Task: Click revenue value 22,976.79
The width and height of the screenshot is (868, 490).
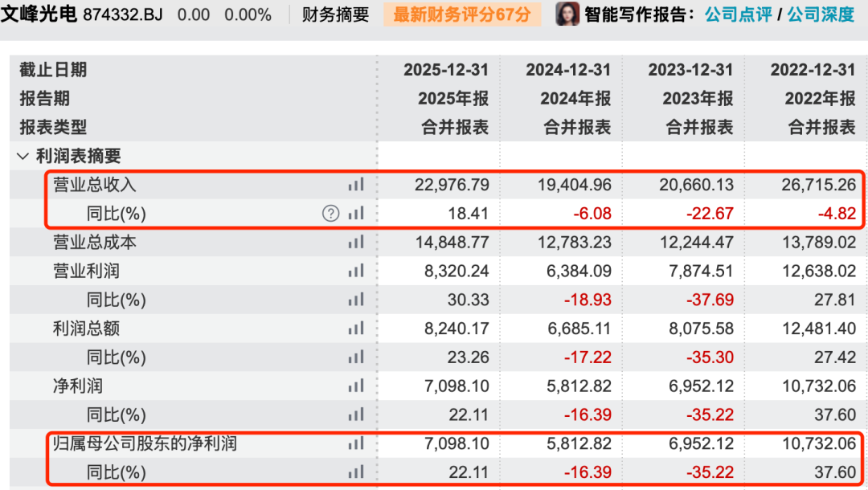Action: (x=452, y=185)
